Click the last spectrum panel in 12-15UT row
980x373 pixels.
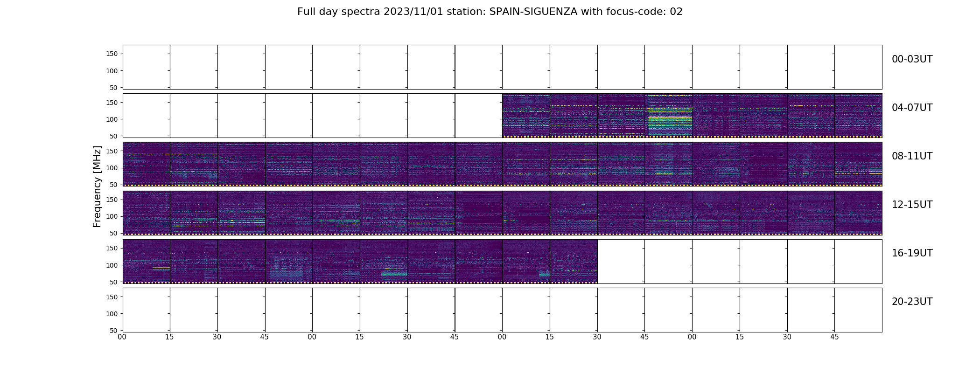858,213
